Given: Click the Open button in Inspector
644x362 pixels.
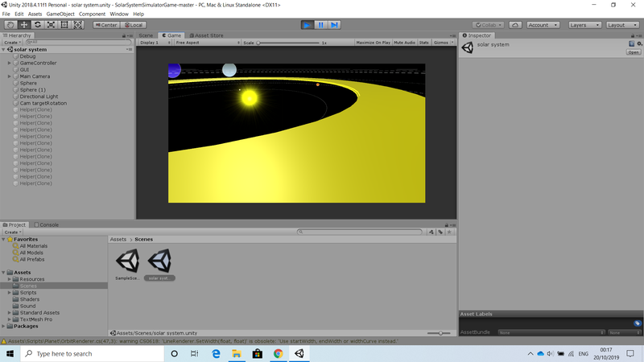Looking at the screenshot, I should 634,52.
